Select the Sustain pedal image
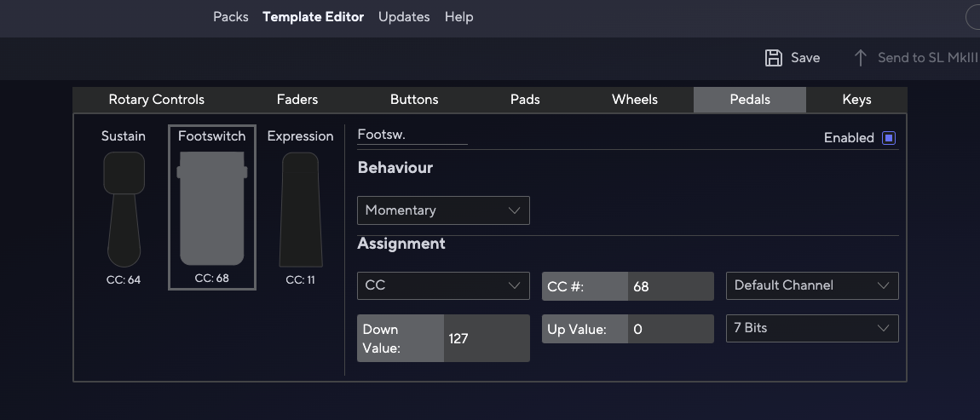980x420 pixels. (x=124, y=210)
